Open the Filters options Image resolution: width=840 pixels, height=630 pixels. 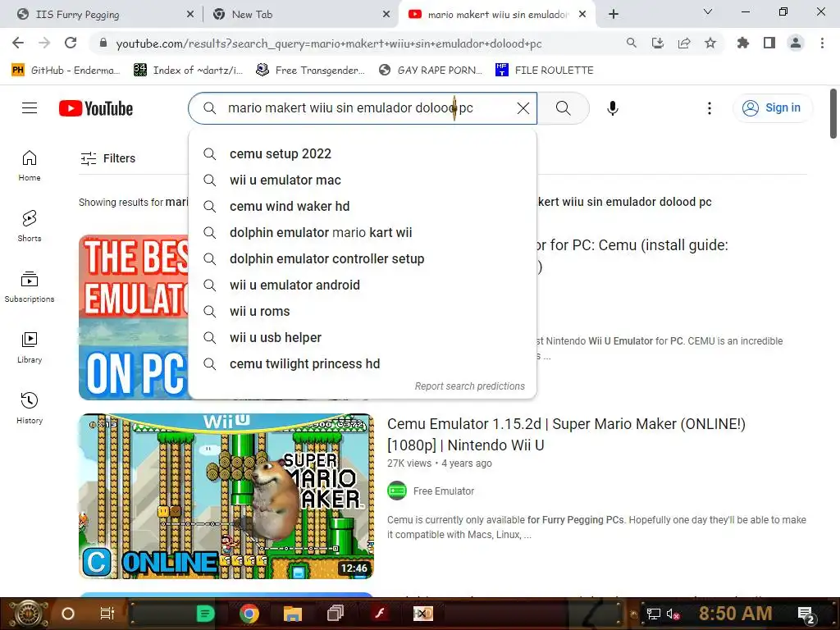coord(107,158)
